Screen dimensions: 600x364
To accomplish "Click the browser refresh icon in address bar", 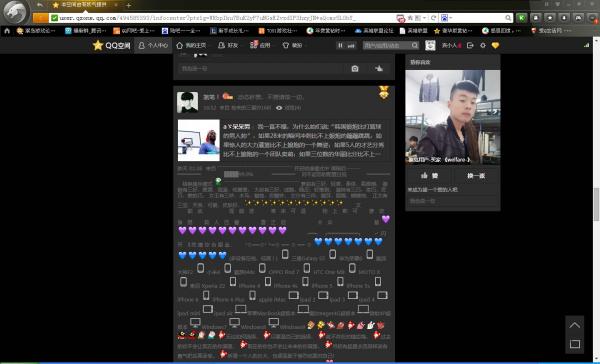I will tap(434, 18).
